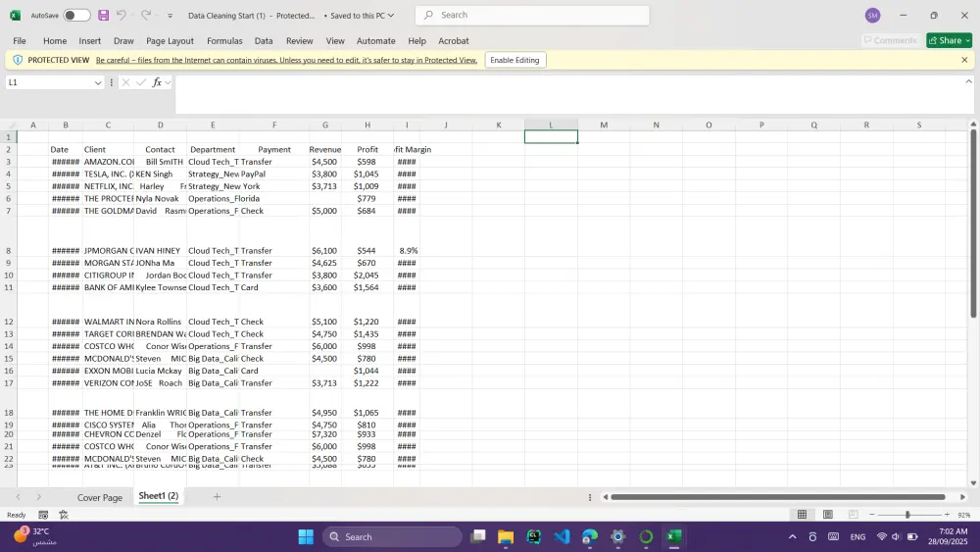Click the vertical scroll down arrow

pyautogui.click(x=973, y=482)
